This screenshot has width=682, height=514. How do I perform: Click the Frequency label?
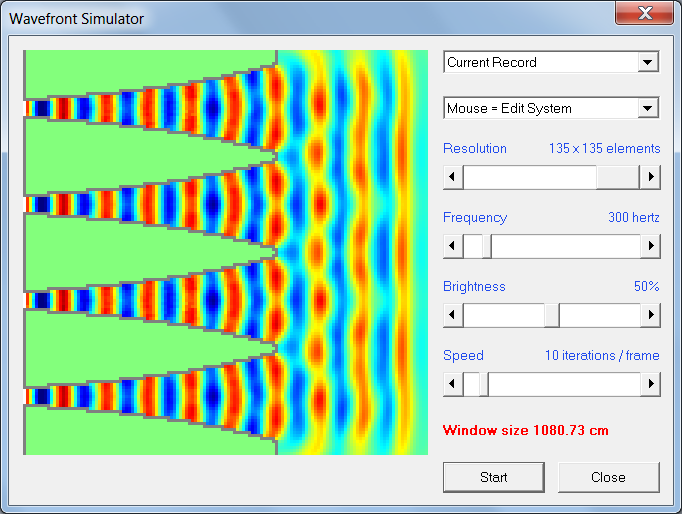coord(475,217)
